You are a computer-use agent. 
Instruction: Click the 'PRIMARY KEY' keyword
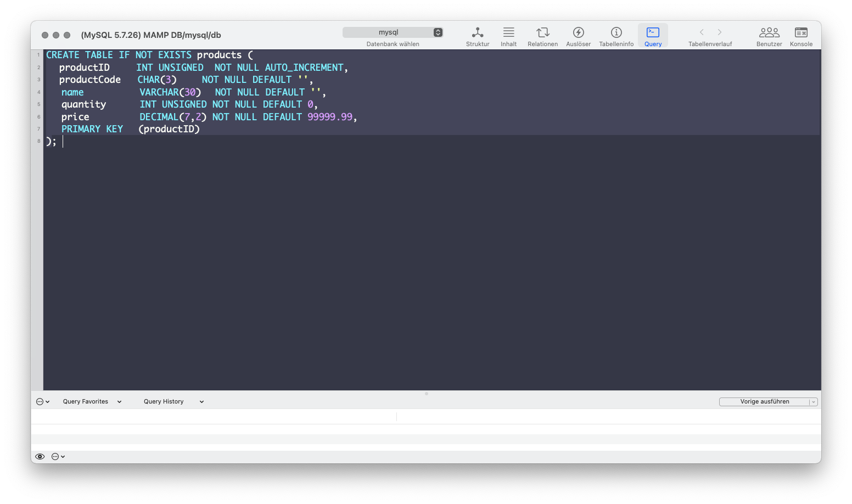pos(92,129)
